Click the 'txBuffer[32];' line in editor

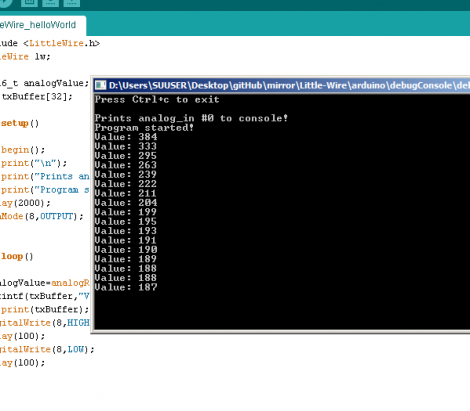[36, 97]
